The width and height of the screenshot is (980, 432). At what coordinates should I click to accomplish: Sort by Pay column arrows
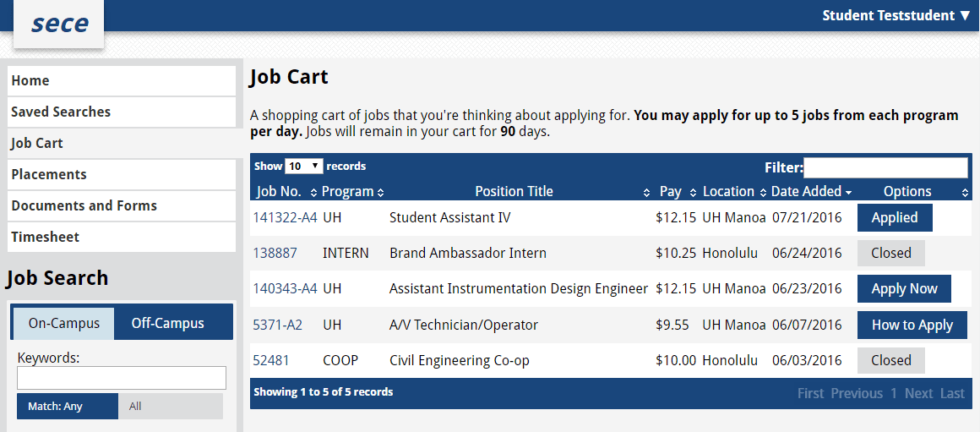pyautogui.click(x=693, y=193)
